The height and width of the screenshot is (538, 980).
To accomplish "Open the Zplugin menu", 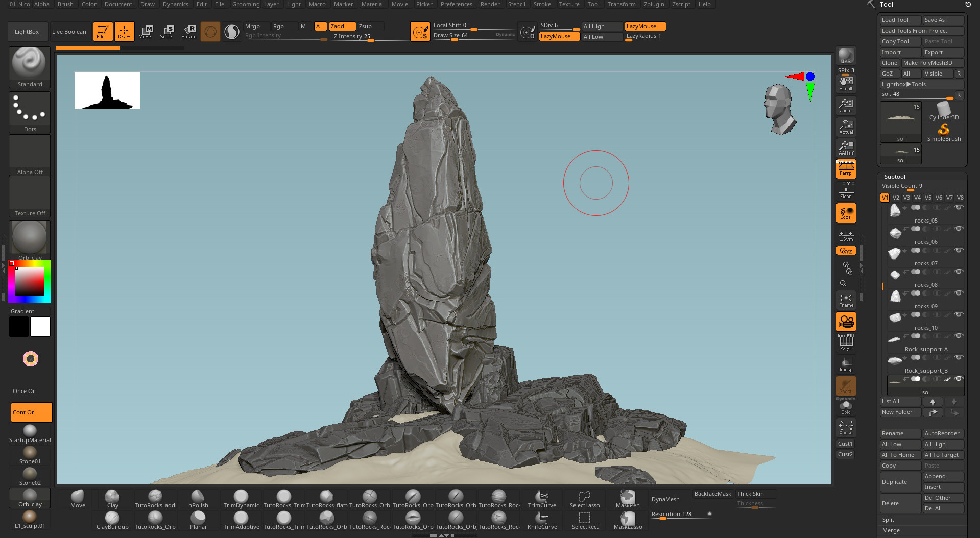I will tap(654, 4).
